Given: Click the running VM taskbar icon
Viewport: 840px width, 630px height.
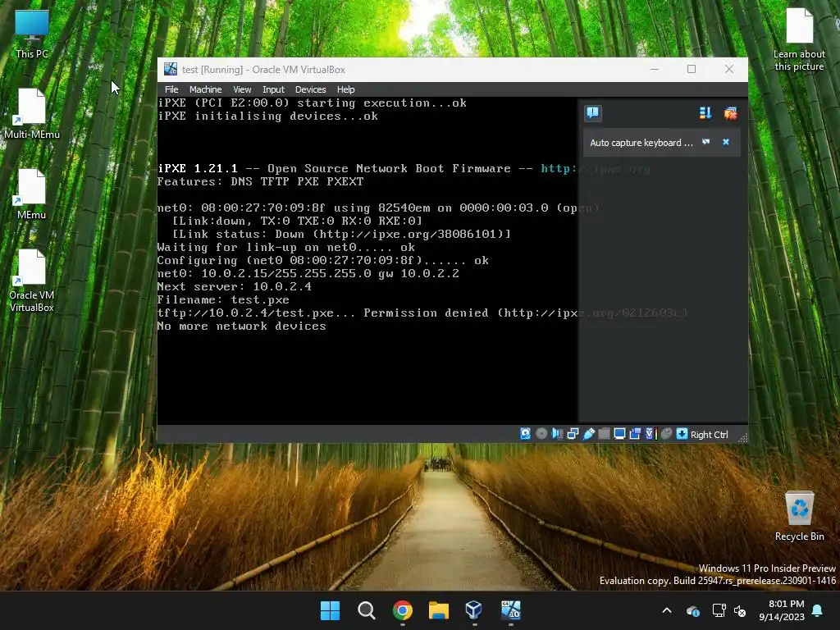Looking at the screenshot, I should click(x=510, y=610).
